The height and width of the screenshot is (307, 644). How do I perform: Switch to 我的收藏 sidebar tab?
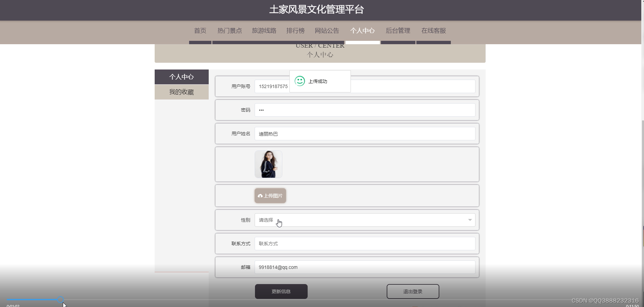[x=182, y=92]
